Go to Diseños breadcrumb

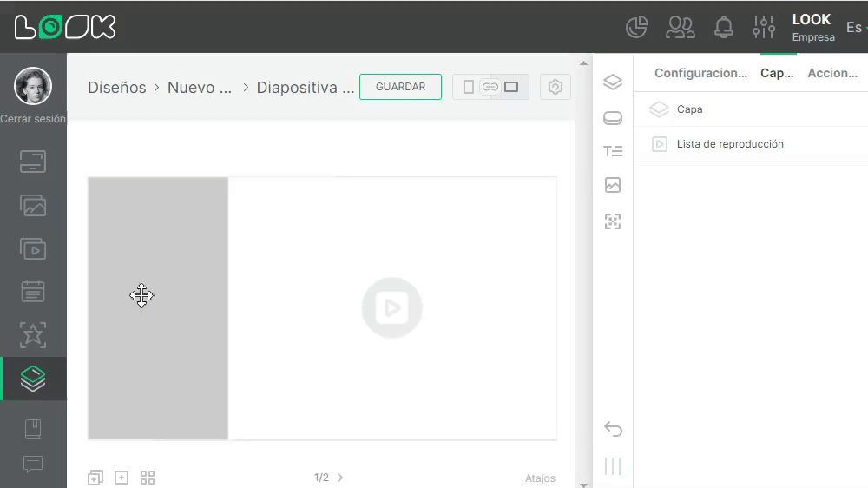point(117,88)
